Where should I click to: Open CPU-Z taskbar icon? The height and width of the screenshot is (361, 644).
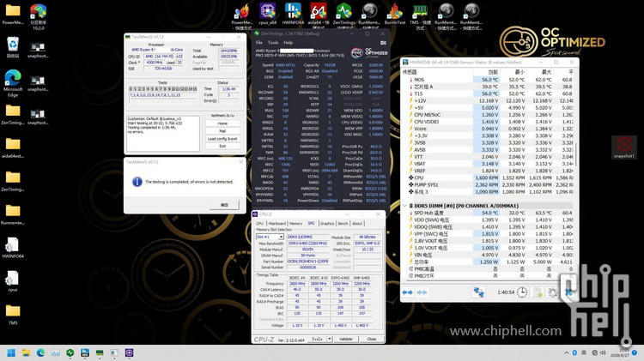(130, 352)
